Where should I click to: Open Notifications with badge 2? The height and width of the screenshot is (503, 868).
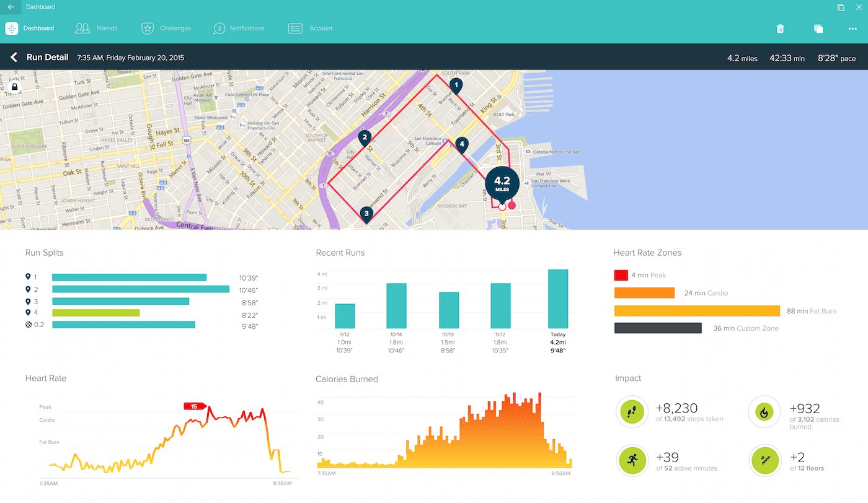click(x=219, y=28)
